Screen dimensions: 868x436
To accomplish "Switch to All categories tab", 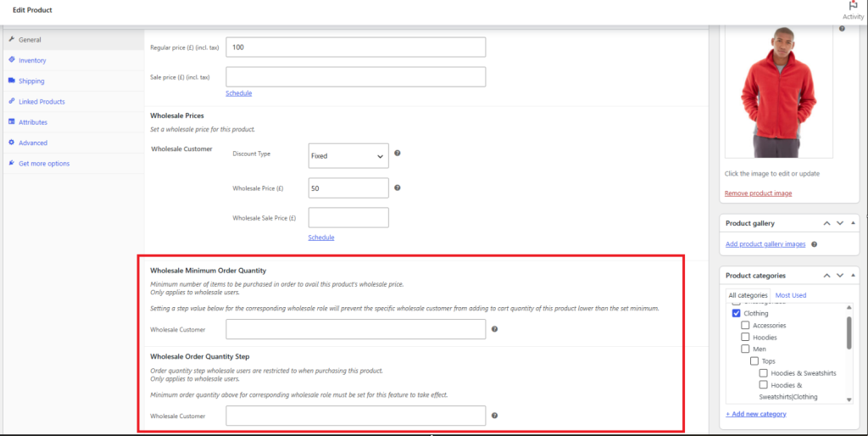I will [748, 295].
